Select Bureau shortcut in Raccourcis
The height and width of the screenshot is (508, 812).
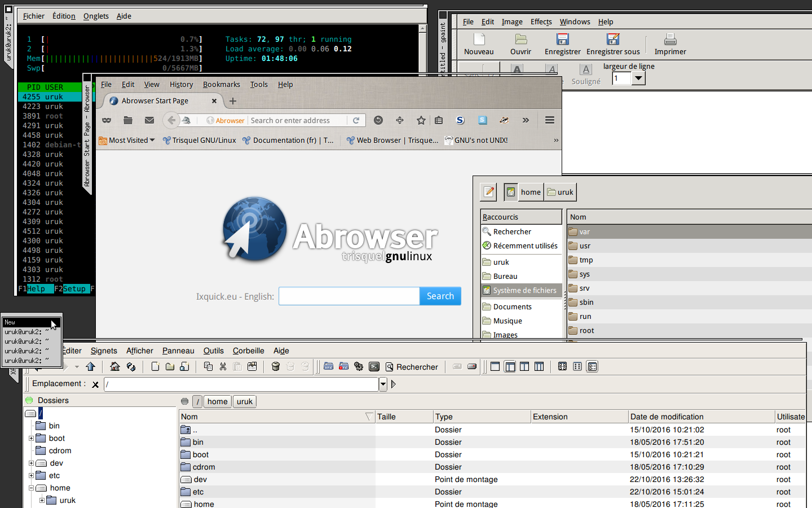pos(522,277)
